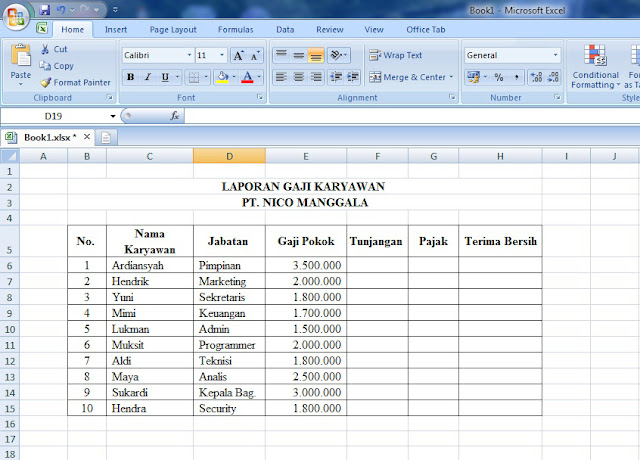Click into the formula bar

point(412,116)
